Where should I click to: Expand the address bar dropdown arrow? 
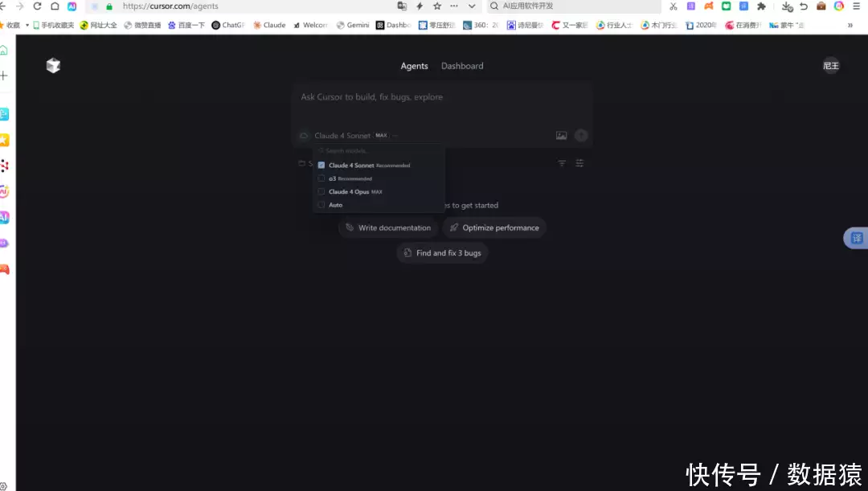tap(472, 6)
